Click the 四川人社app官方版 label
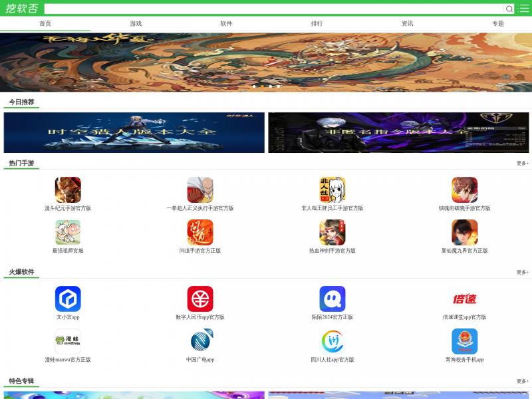This screenshot has height=399, width=532. click(332, 359)
